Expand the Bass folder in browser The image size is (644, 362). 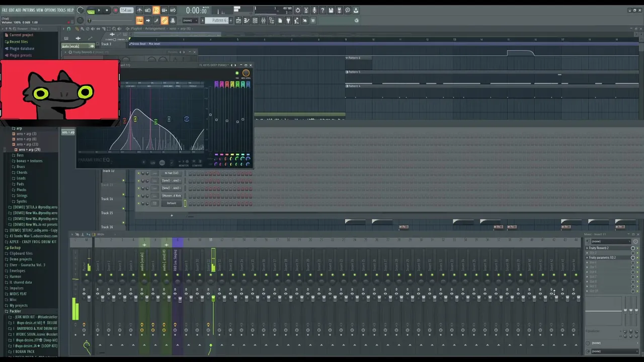click(x=20, y=155)
